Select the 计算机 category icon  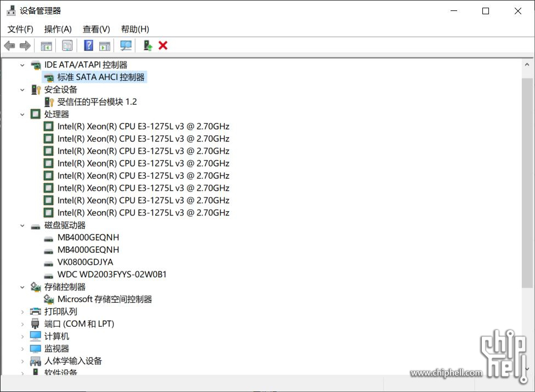pos(36,337)
